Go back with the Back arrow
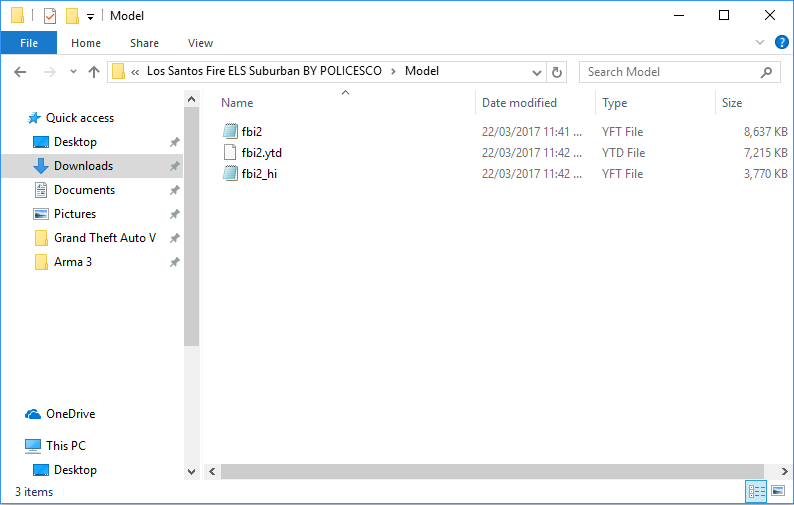This screenshot has height=505, width=794. pos(20,72)
